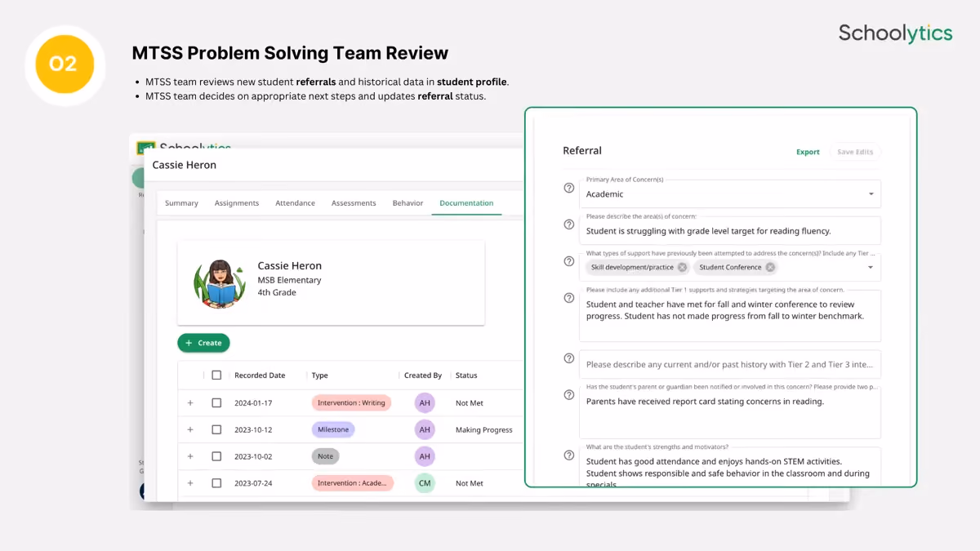Switch to the Assessments tab
The width and height of the screenshot is (980, 551).
pyautogui.click(x=354, y=203)
